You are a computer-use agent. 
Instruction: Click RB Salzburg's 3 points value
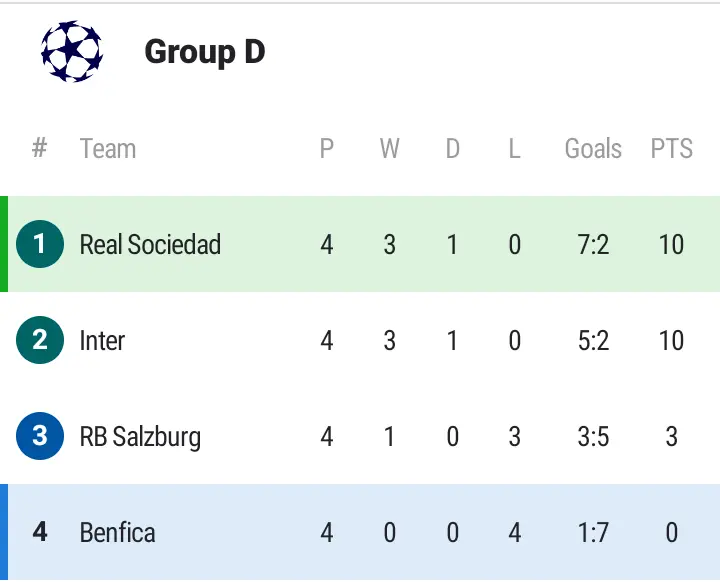tap(671, 436)
